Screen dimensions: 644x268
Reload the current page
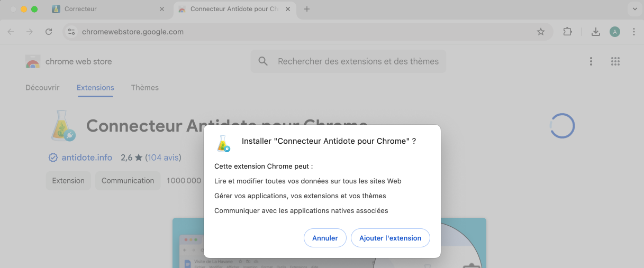tap(49, 32)
